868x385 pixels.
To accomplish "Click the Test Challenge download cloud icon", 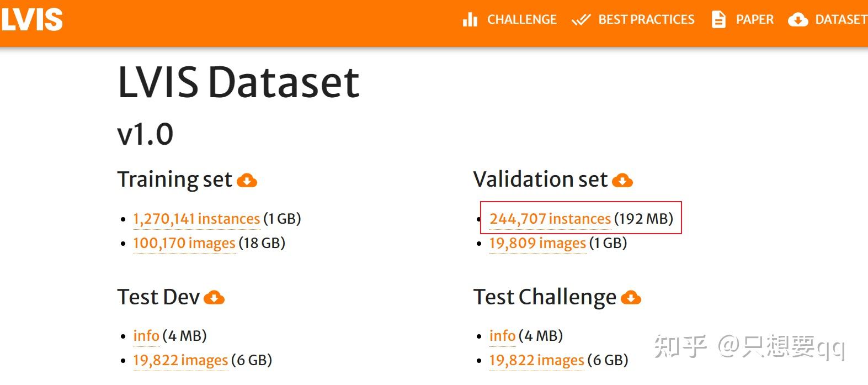I will 631,298.
